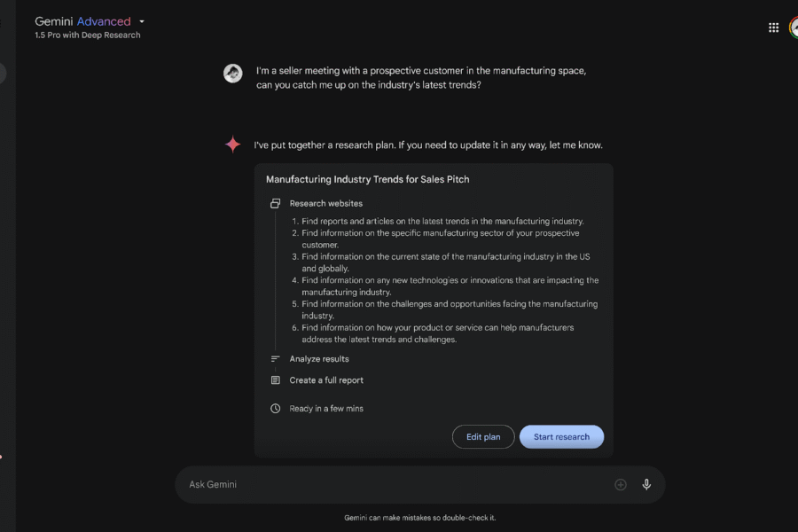Image resolution: width=798 pixels, height=532 pixels.
Task: Click the Manufacturing Industry Trends plan title
Action: pyautogui.click(x=367, y=178)
